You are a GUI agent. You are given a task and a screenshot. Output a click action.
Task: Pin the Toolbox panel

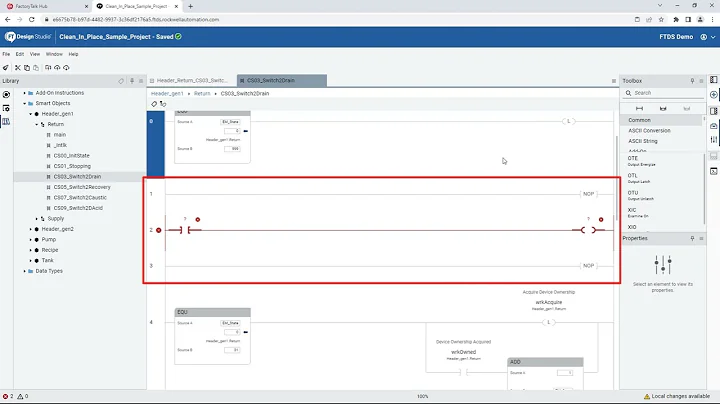click(x=692, y=81)
